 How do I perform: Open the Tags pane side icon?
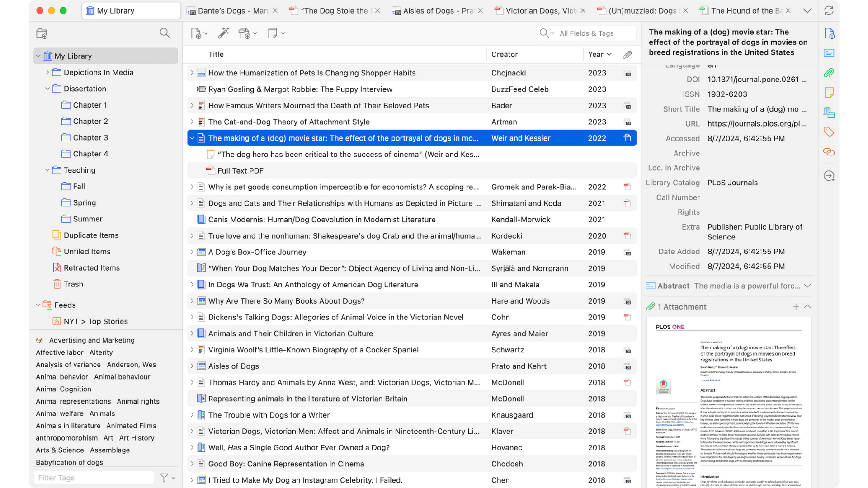tap(829, 132)
